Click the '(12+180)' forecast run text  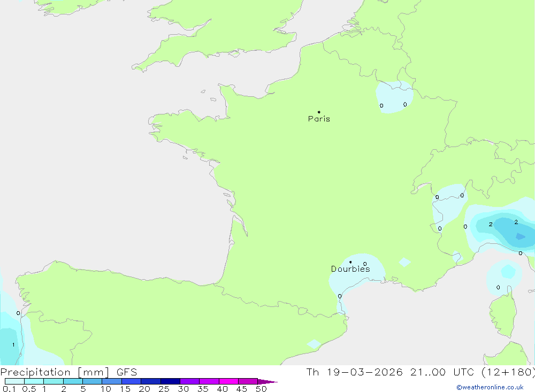508,372
